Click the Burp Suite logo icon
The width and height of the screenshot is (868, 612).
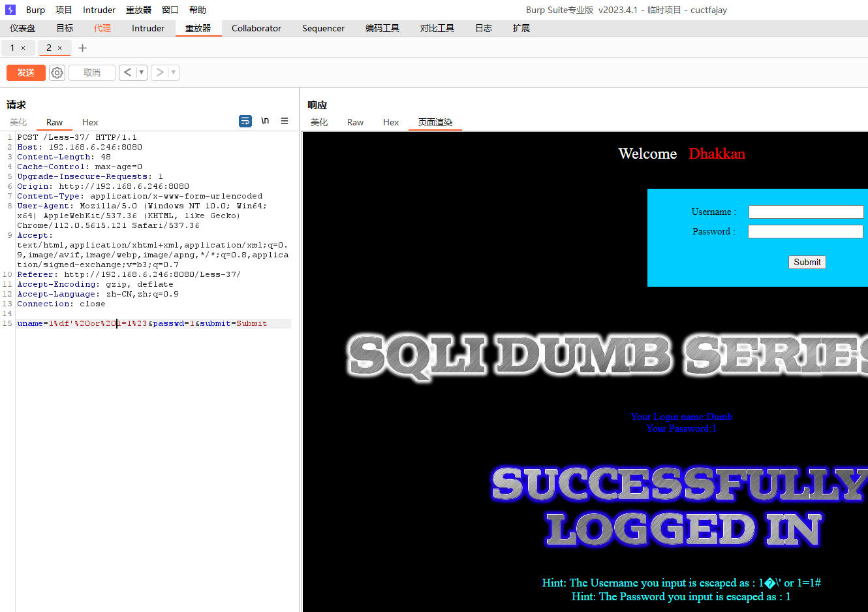coord(10,10)
